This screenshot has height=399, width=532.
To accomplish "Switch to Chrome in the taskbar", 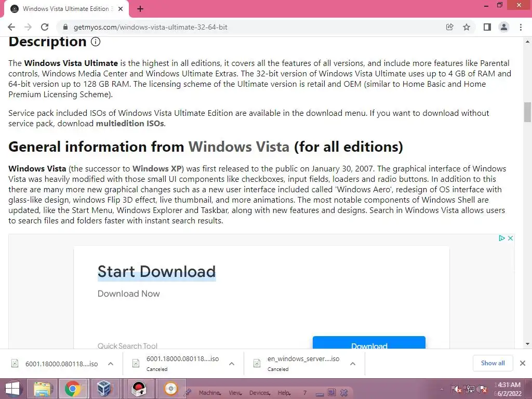I will (x=73, y=389).
